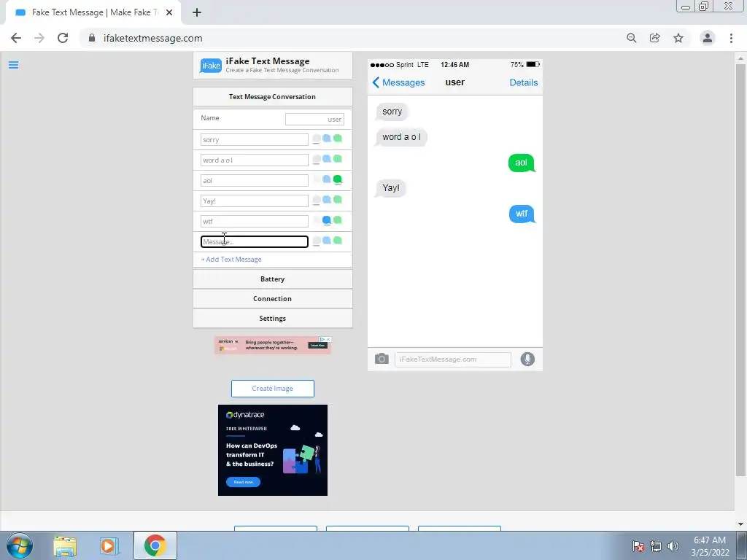Set 'word a o l' message to blue bubble
Image resolution: width=747 pixels, height=560 pixels.
click(327, 159)
